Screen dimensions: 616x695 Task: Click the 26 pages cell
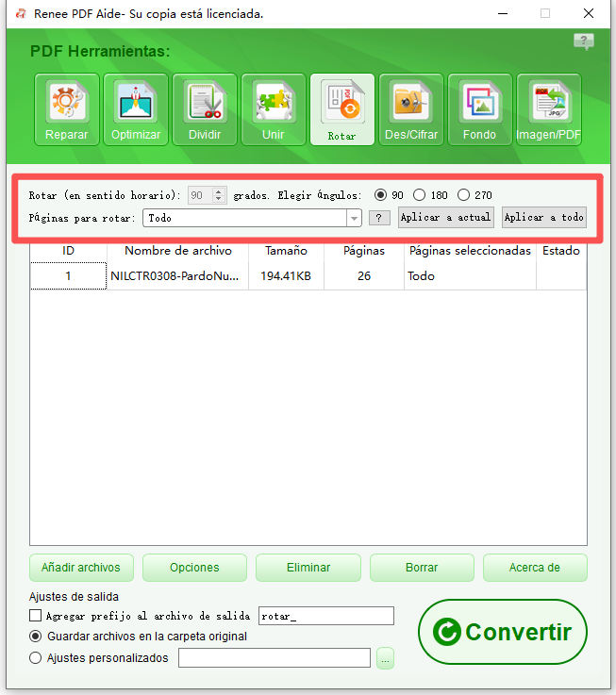(364, 276)
